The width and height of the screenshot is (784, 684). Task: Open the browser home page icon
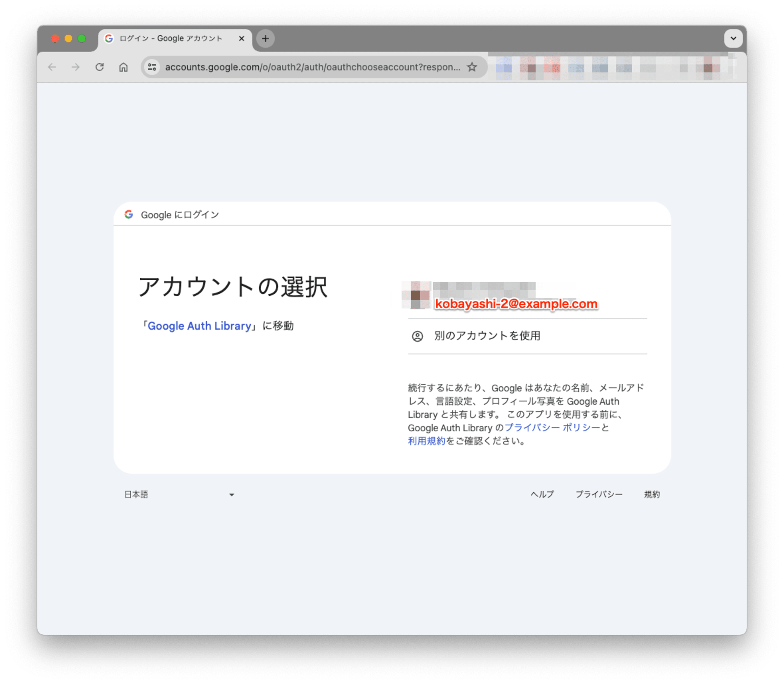click(x=123, y=67)
